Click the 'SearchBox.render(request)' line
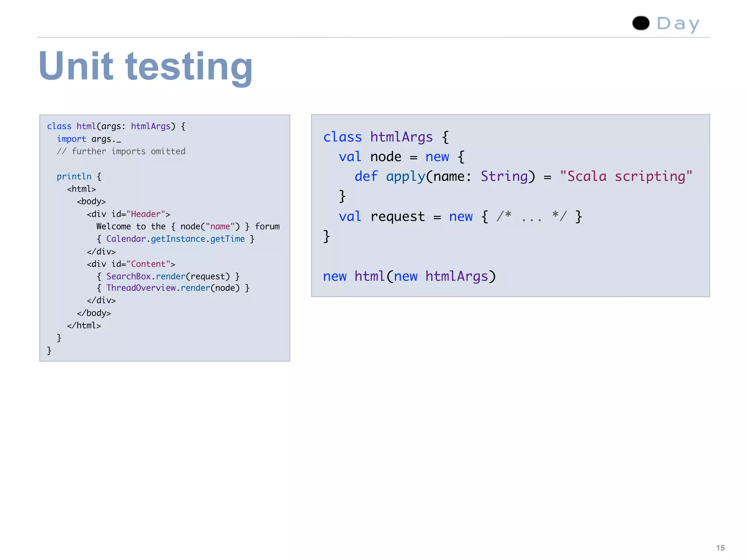 coord(168,276)
